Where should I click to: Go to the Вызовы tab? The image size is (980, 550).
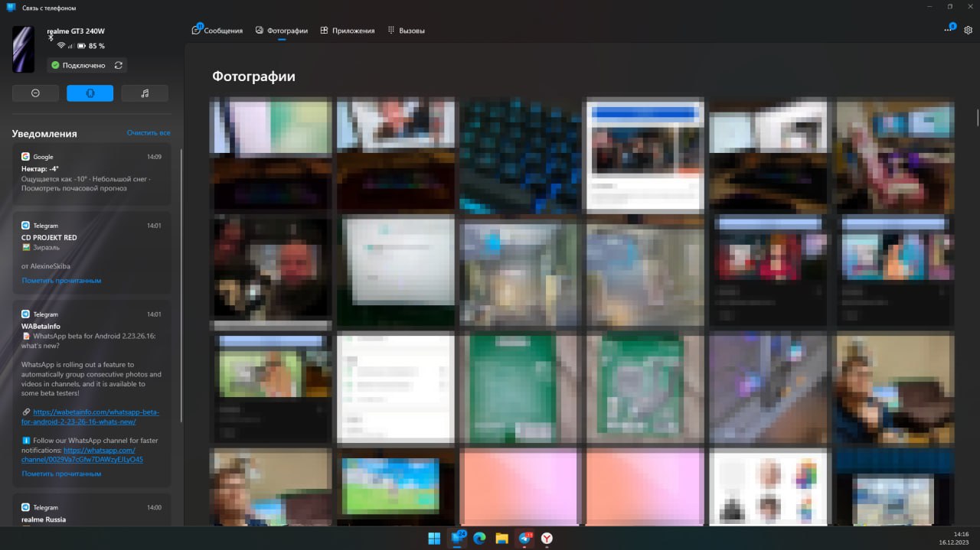click(406, 31)
